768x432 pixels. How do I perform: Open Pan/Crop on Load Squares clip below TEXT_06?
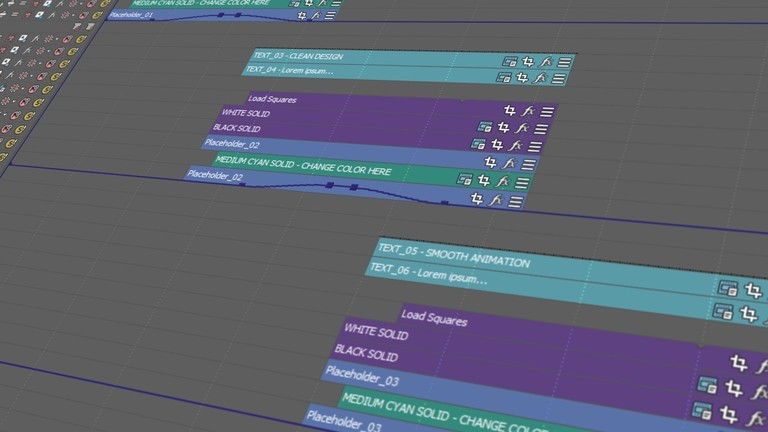coord(739,364)
